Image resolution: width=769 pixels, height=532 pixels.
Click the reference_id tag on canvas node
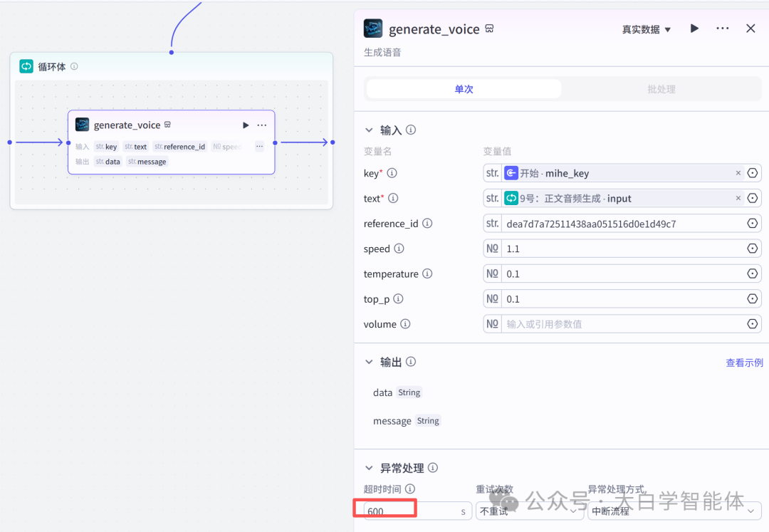tap(179, 147)
